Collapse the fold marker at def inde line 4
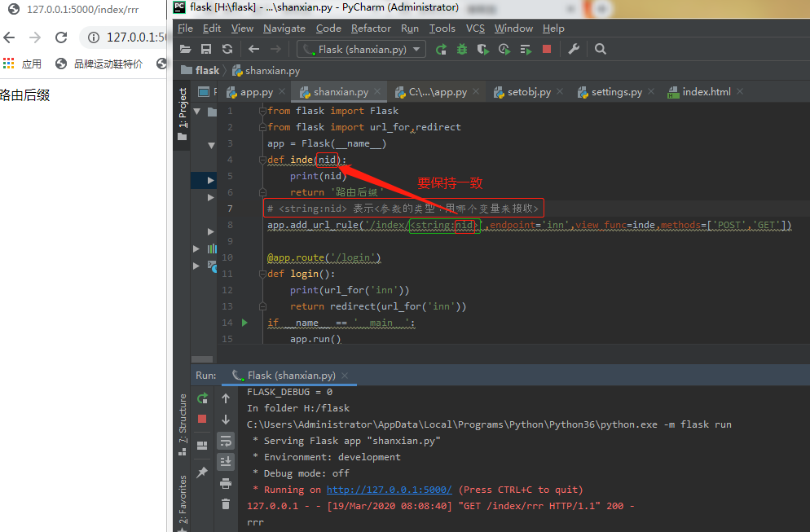This screenshot has height=532, width=810. click(262, 160)
